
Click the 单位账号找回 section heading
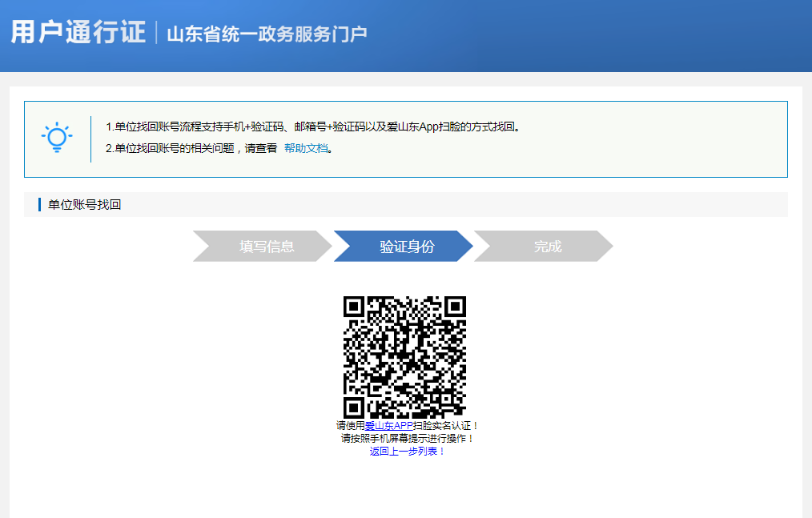point(84,205)
